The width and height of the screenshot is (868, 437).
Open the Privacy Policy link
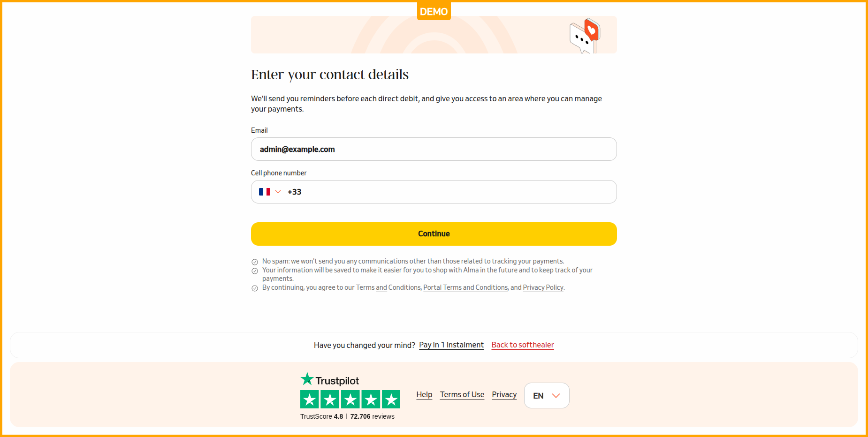pyautogui.click(x=543, y=287)
